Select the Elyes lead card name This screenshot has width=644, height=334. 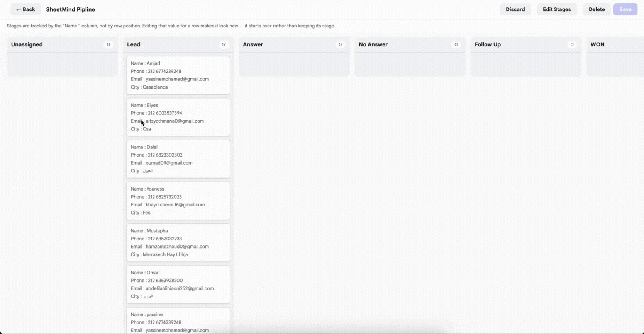[144, 105]
